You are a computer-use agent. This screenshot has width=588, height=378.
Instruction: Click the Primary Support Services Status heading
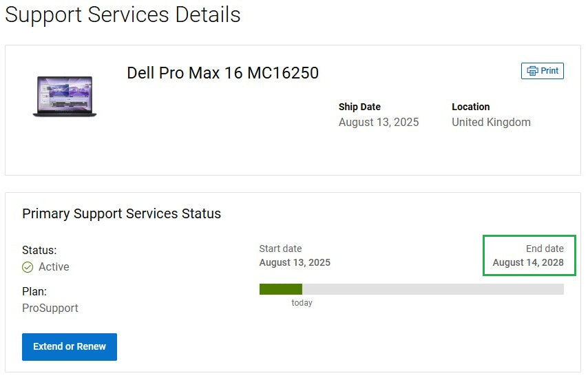click(121, 213)
